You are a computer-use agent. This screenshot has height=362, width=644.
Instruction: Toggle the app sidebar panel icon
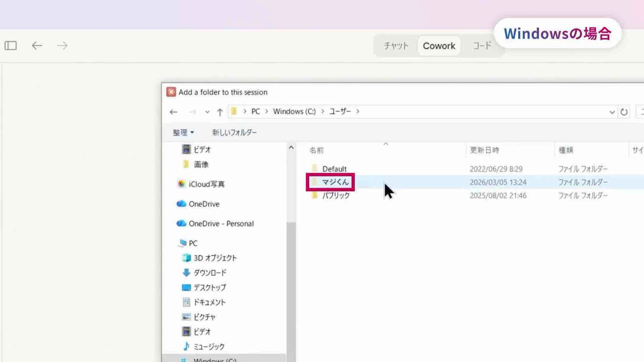[x=11, y=46]
